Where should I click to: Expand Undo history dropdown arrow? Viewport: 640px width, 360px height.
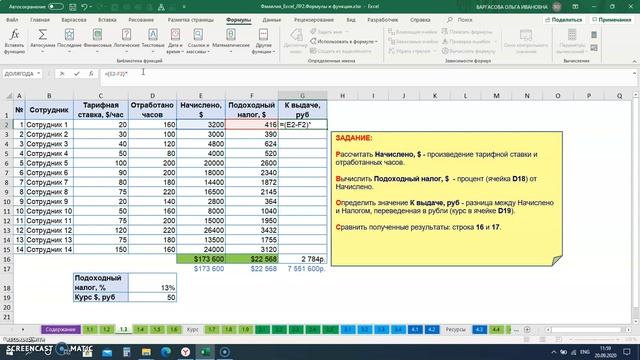pyautogui.click(x=91, y=7)
